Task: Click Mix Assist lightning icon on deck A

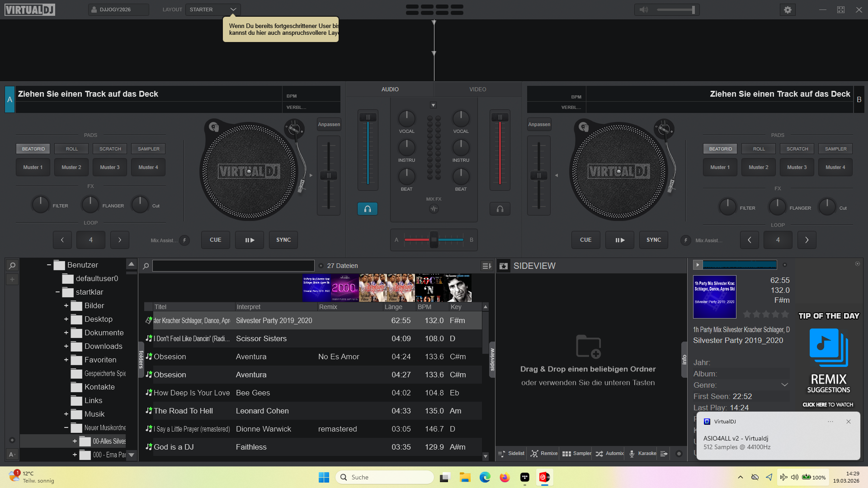Action: (x=184, y=240)
